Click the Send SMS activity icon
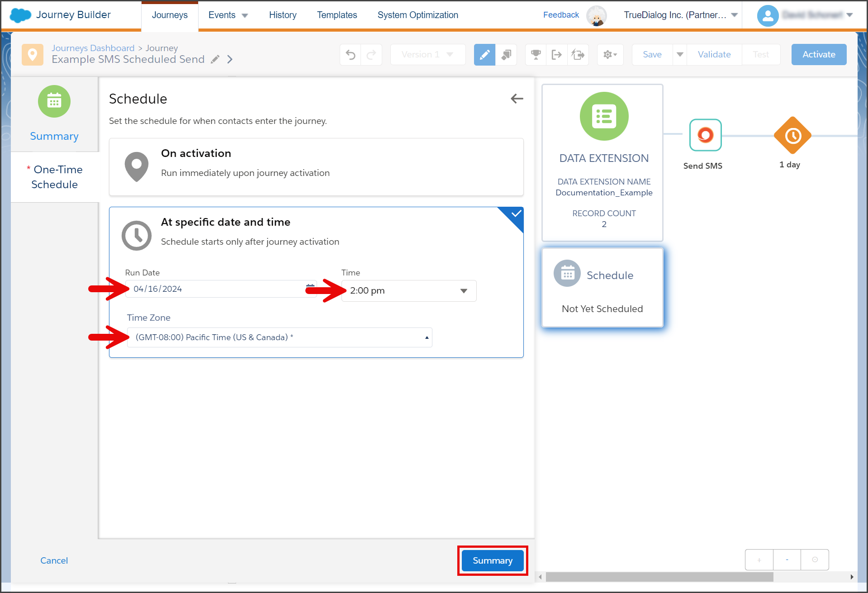The height and width of the screenshot is (593, 868). coord(705,135)
